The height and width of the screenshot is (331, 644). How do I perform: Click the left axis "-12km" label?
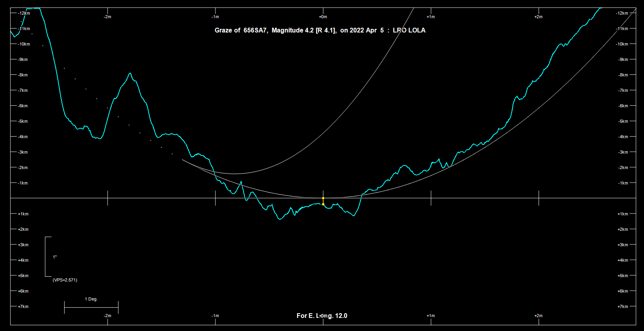24,13
